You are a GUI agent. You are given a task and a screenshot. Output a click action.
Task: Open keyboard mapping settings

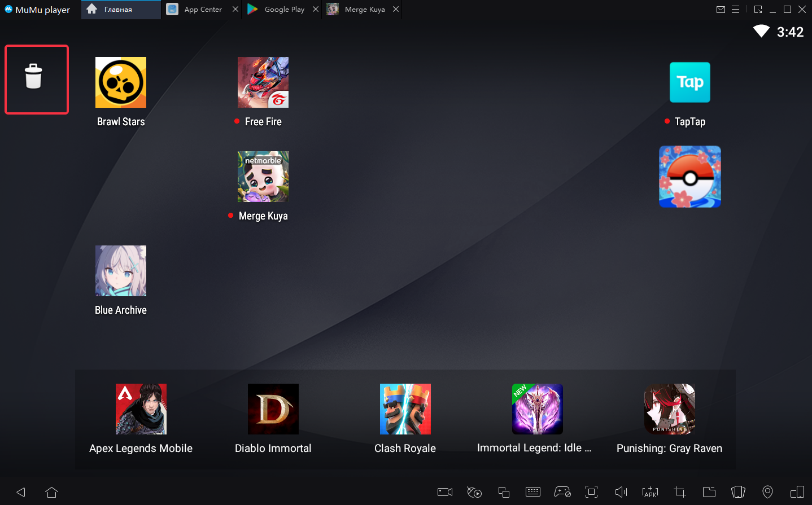(x=533, y=492)
